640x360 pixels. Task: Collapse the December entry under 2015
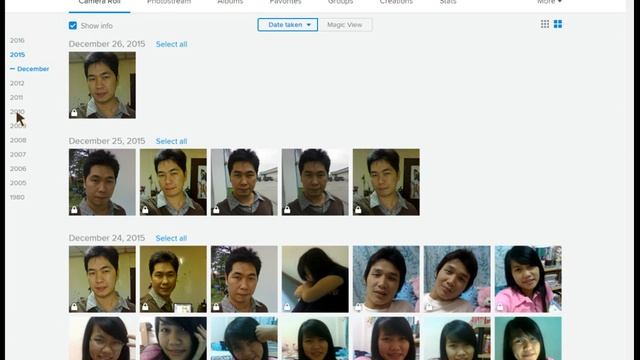coord(29,69)
